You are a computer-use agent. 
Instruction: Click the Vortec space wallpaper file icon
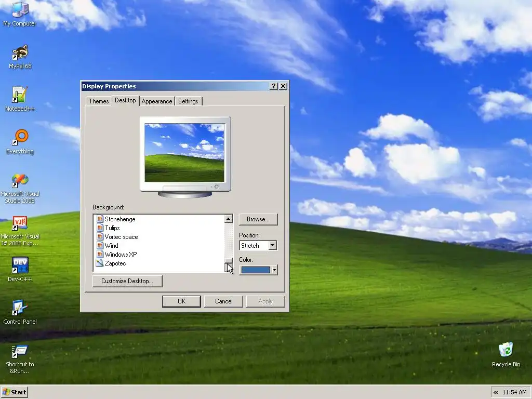100,237
